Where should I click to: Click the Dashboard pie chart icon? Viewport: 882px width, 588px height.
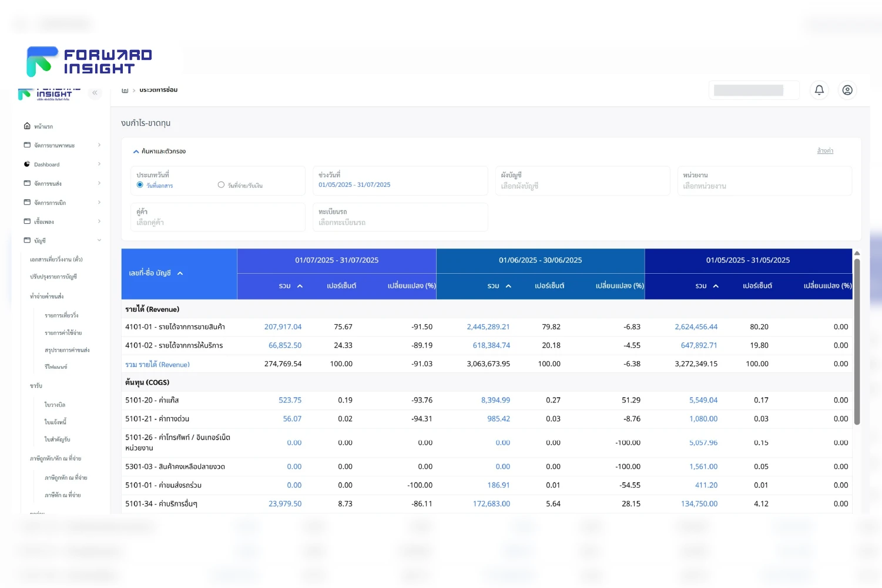pyautogui.click(x=27, y=164)
